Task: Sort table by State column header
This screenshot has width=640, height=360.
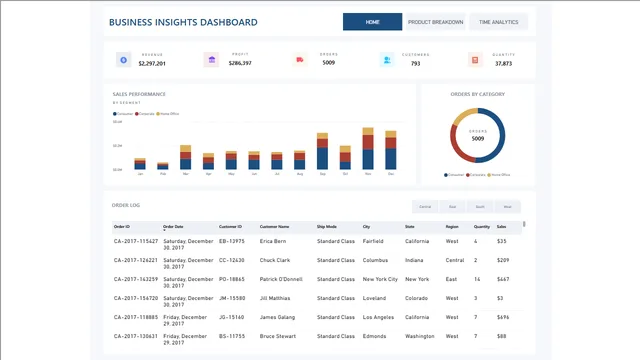Action: click(409, 227)
